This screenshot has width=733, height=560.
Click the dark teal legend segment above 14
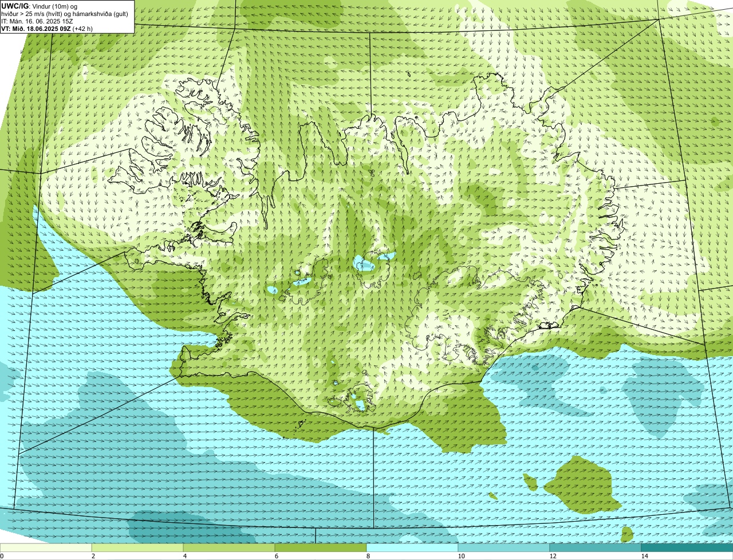pos(687,547)
